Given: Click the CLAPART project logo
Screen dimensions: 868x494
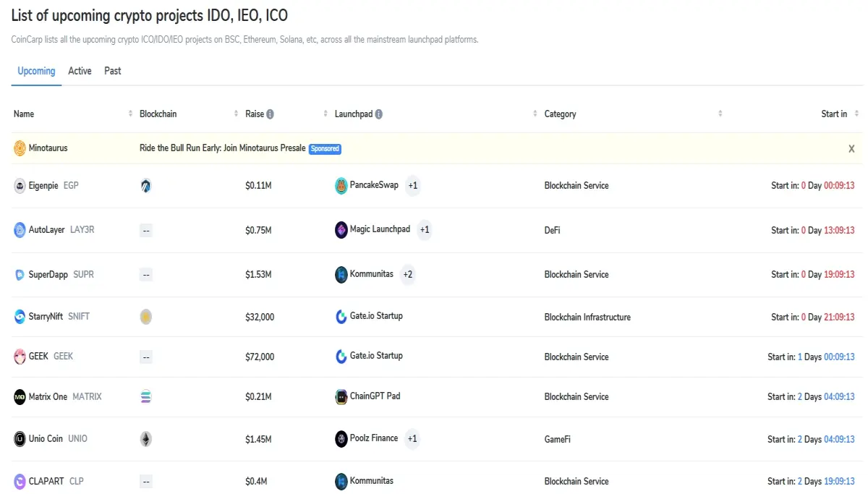Looking at the screenshot, I should (20, 481).
